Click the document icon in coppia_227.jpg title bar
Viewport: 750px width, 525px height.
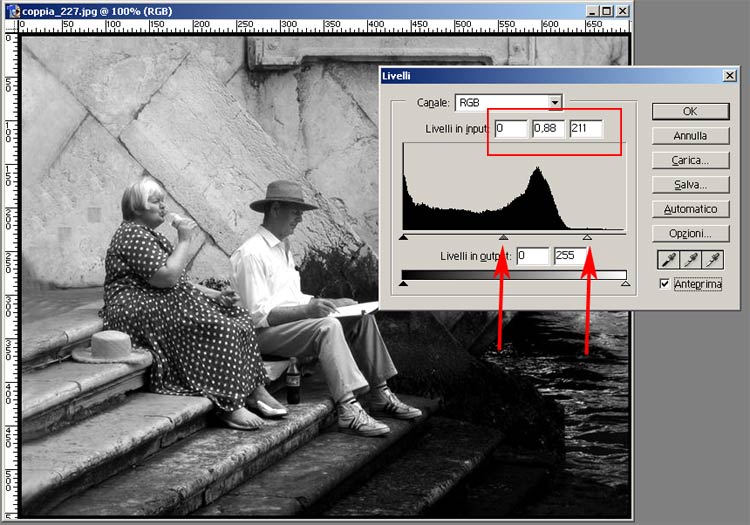(x=12, y=11)
